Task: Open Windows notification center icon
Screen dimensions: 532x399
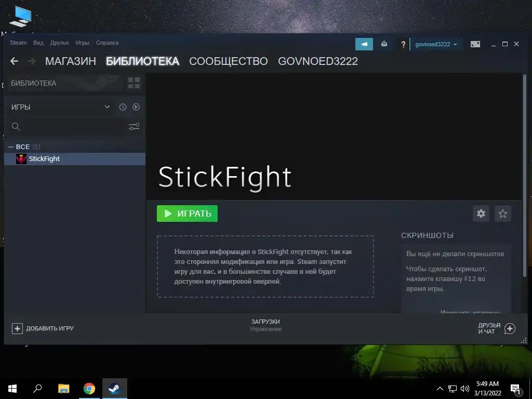Action: pos(516,389)
